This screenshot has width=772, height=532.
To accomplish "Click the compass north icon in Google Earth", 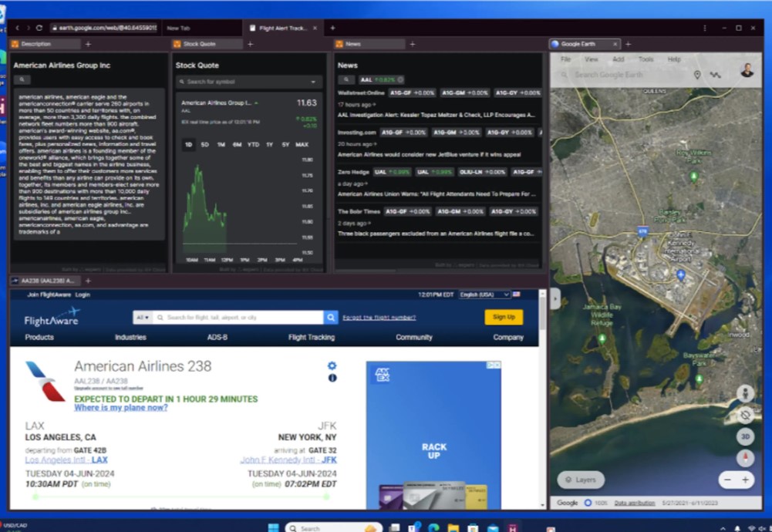I will pyautogui.click(x=745, y=458).
